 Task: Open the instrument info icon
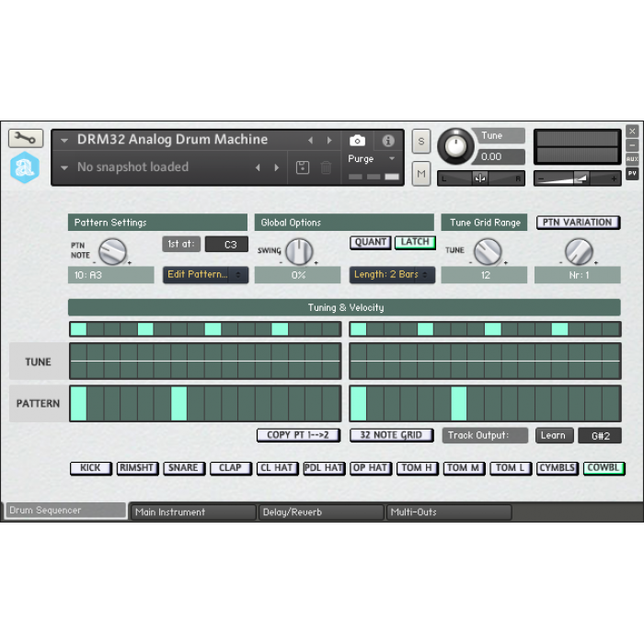pos(387,141)
